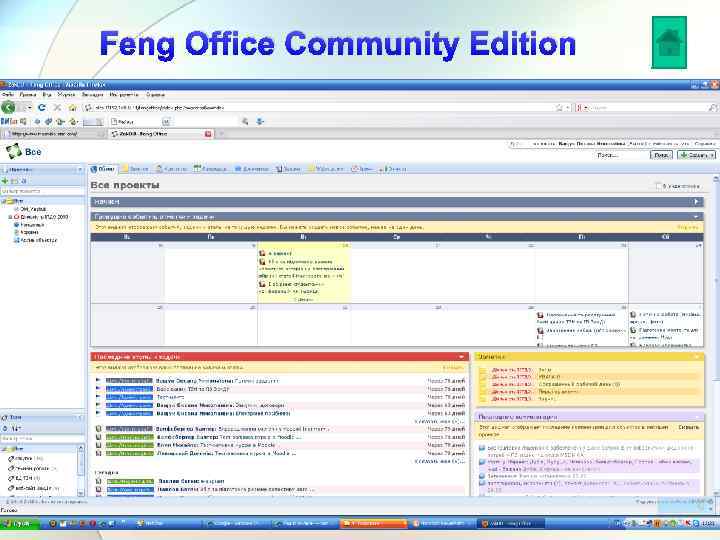
Task: Click the Firefox stop loading X icon
Action: 57,107
